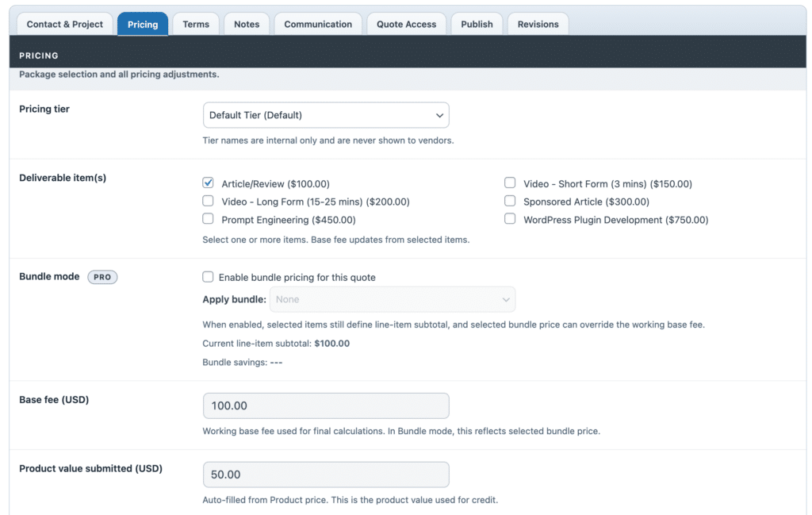Enable bundle pricing for this quote
This screenshot has height=515, width=812.
(x=209, y=277)
